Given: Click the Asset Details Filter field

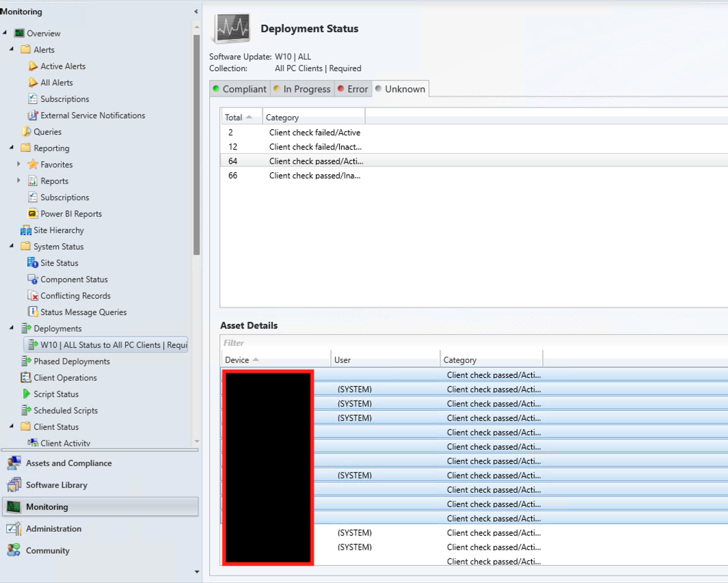Looking at the screenshot, I should coord(472,343).
